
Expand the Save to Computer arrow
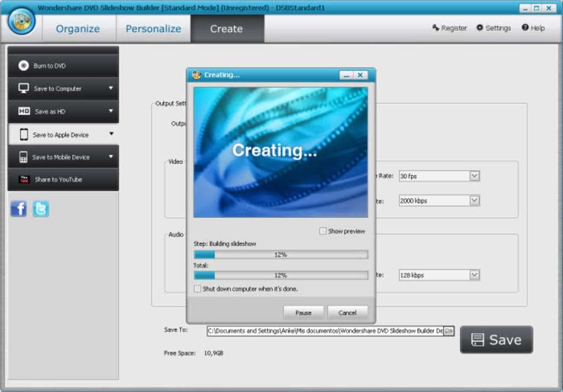[x=111, y=88]
